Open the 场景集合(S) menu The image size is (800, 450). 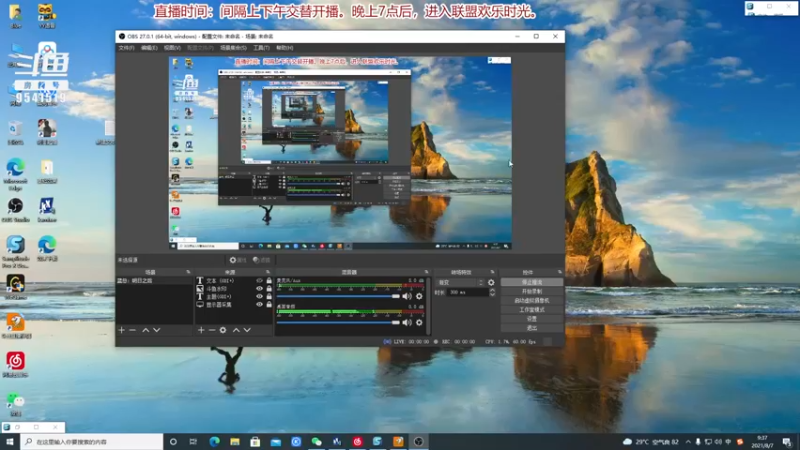coord(233,48)
